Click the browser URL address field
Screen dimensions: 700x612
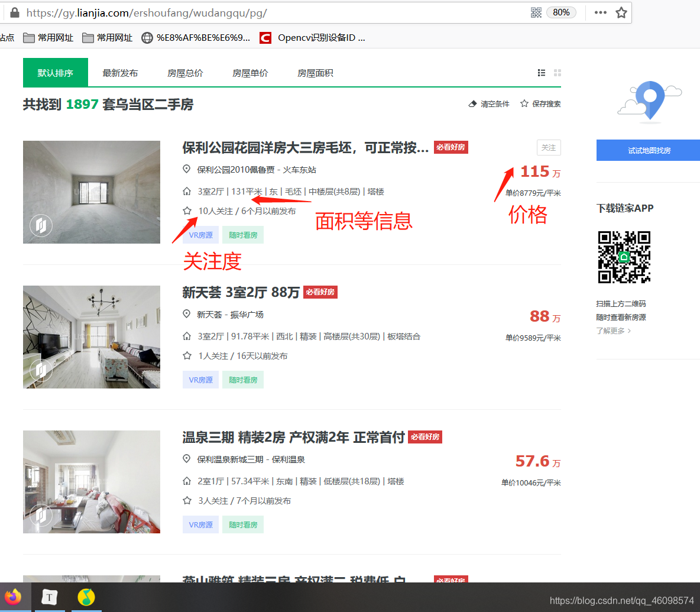point(268,12)
